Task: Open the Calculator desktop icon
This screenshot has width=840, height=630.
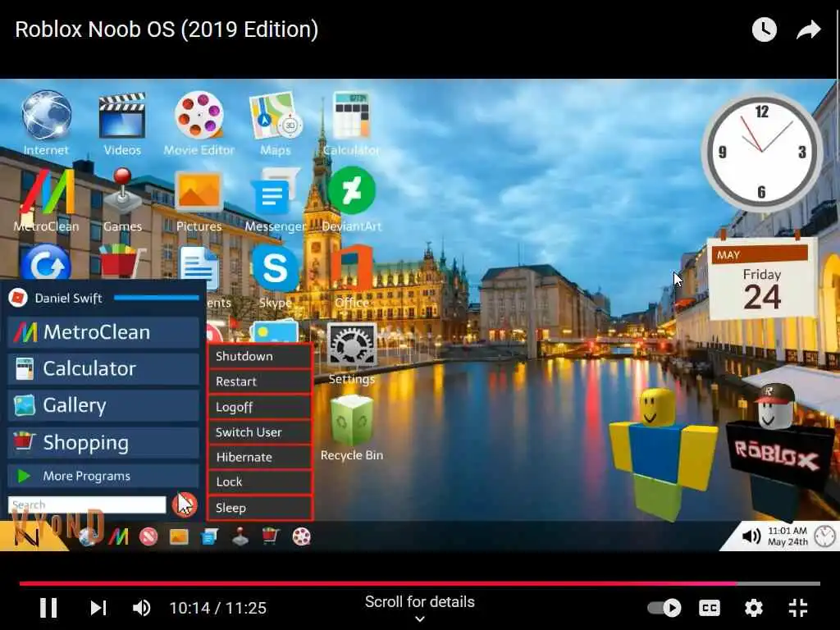Action: [x=351, y=116]
